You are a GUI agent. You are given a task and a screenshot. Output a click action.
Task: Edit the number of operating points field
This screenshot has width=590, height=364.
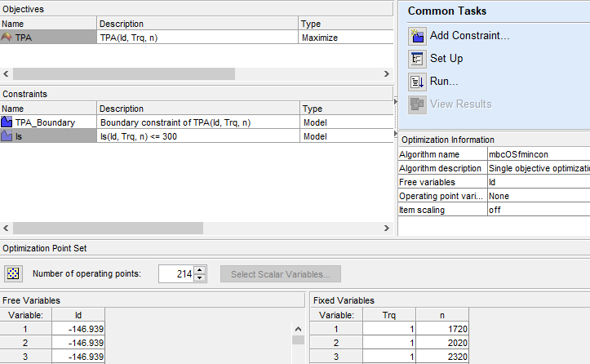click(175, 274)
